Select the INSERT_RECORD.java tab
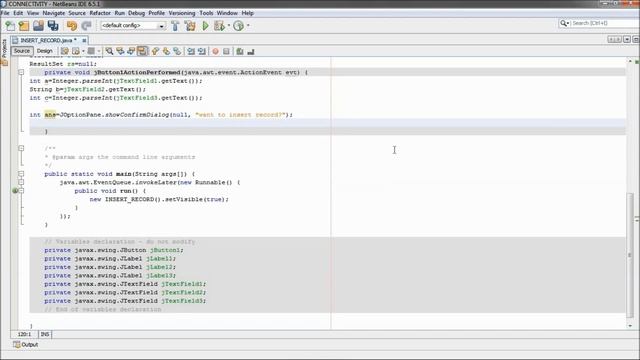This screenshot has width=640, height=360. (48, 40)
